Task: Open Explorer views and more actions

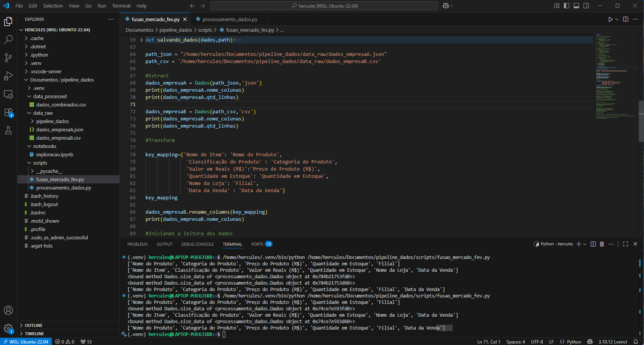Action: [x=111, y=19]
